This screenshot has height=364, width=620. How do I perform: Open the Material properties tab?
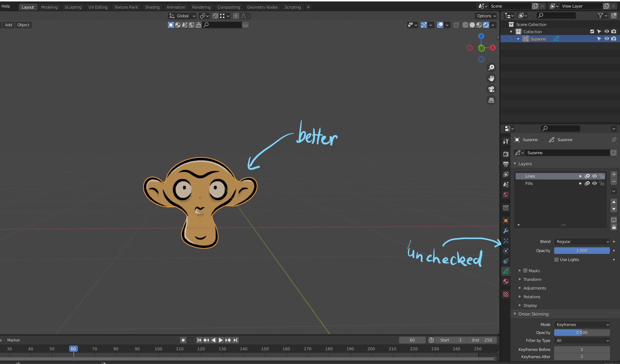pyautogui.click(x=506, y=281)
